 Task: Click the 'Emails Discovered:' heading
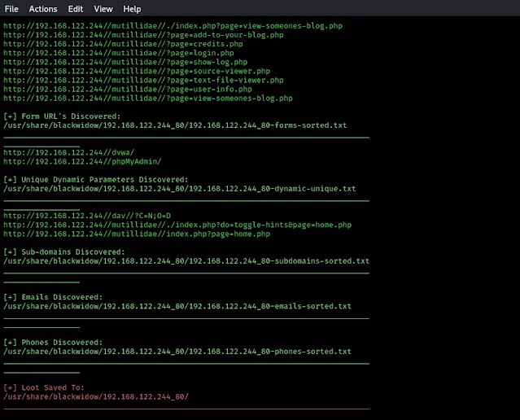53,297
